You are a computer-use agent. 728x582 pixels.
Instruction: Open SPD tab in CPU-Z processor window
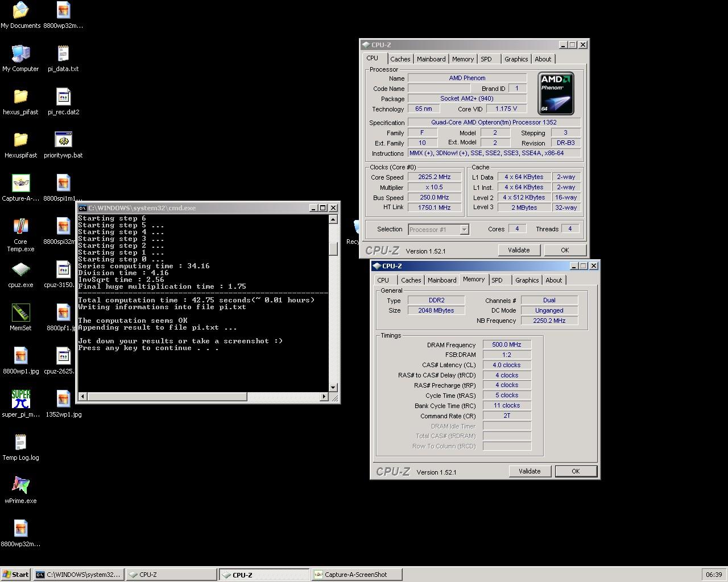(486, 59)
